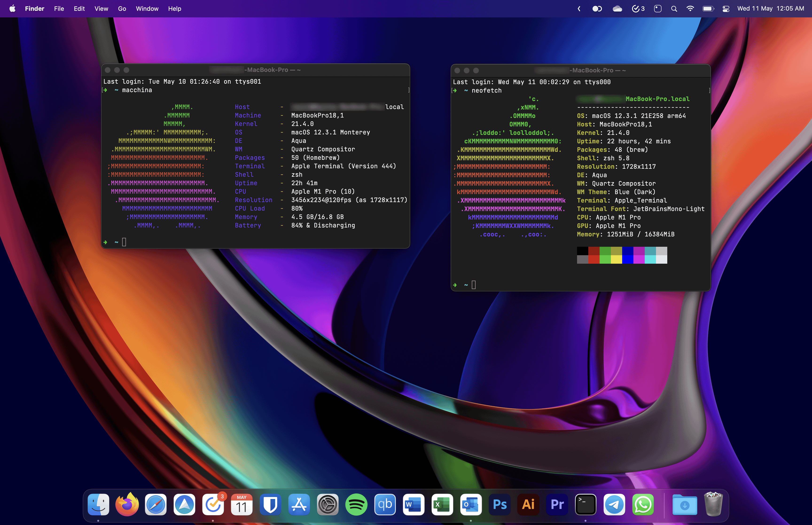Viewport: 812px width, 525px height.
Task: Open WhatsApp from the Dock
Action: point(643,505)
